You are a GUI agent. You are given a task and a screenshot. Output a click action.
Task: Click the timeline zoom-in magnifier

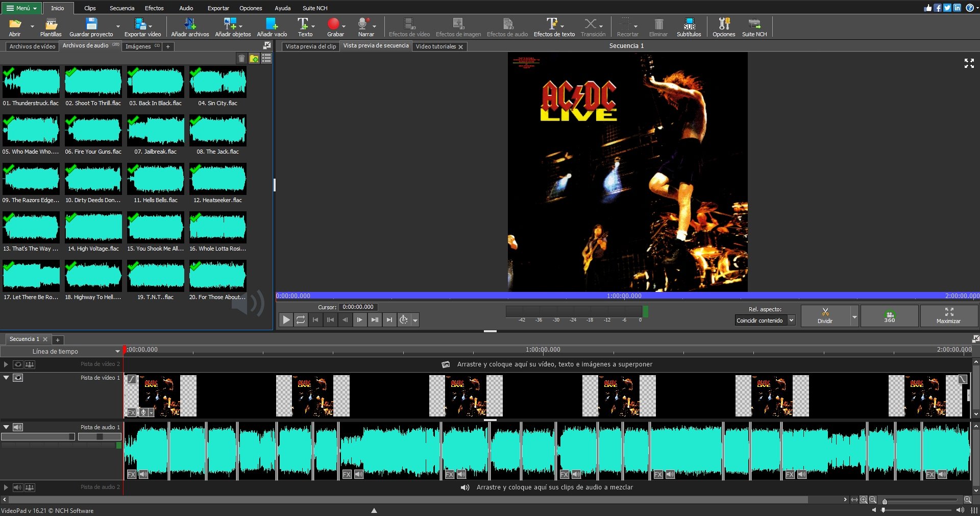(x=967, y=500)
